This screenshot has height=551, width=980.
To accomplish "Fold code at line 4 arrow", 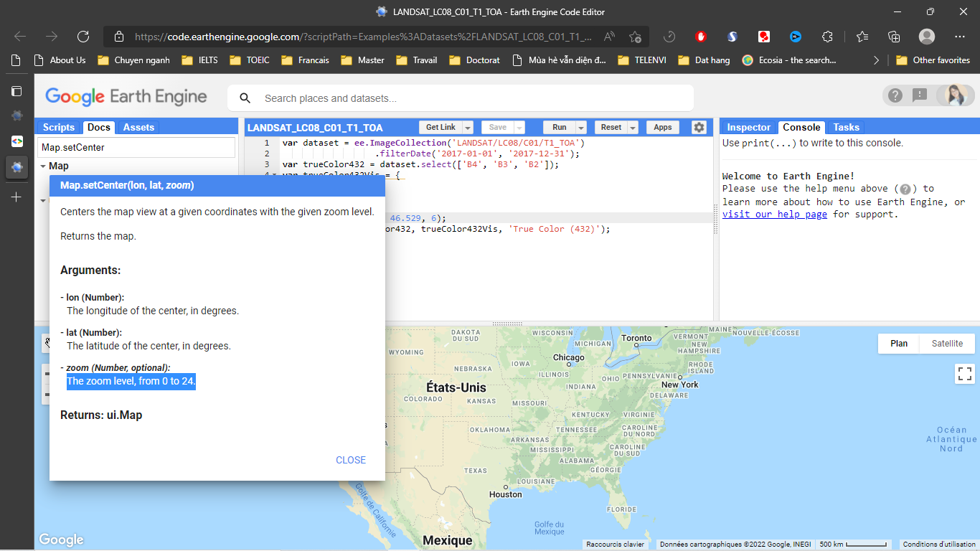I will (x=273, y=175).
